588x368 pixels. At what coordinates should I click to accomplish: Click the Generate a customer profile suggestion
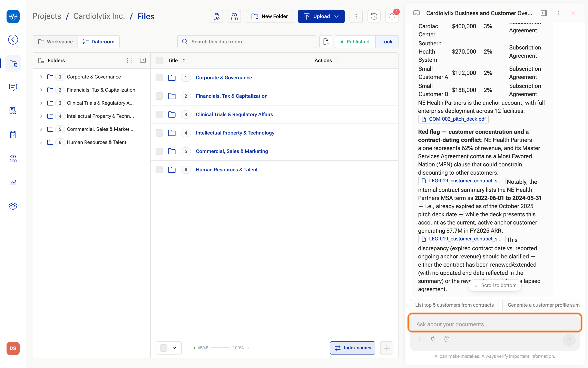click(541, 305)
